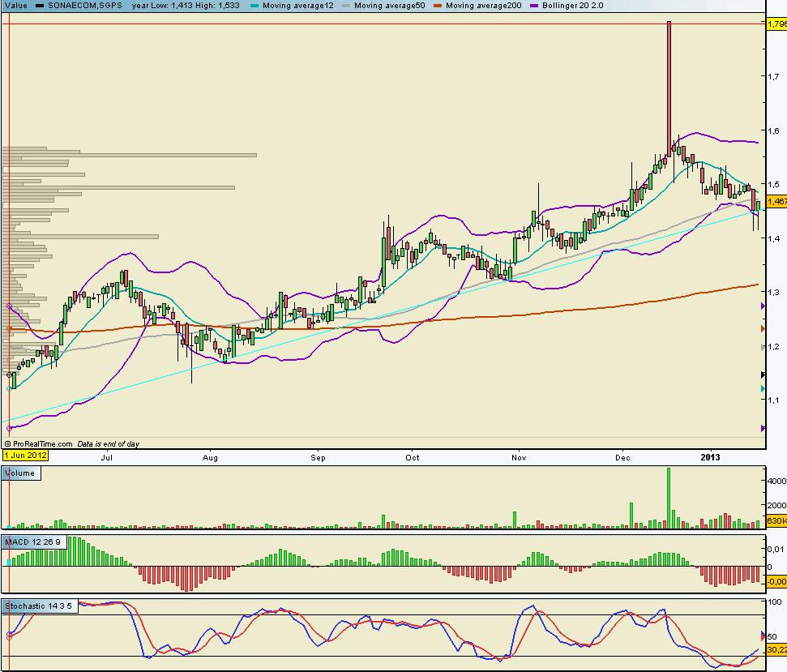
Task: Click the Stochastic 14 3 5 panel label
Action: point(39,606)
